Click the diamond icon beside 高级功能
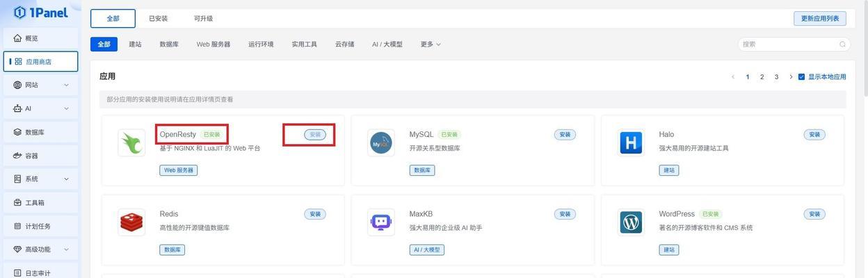 coord(17,249)
